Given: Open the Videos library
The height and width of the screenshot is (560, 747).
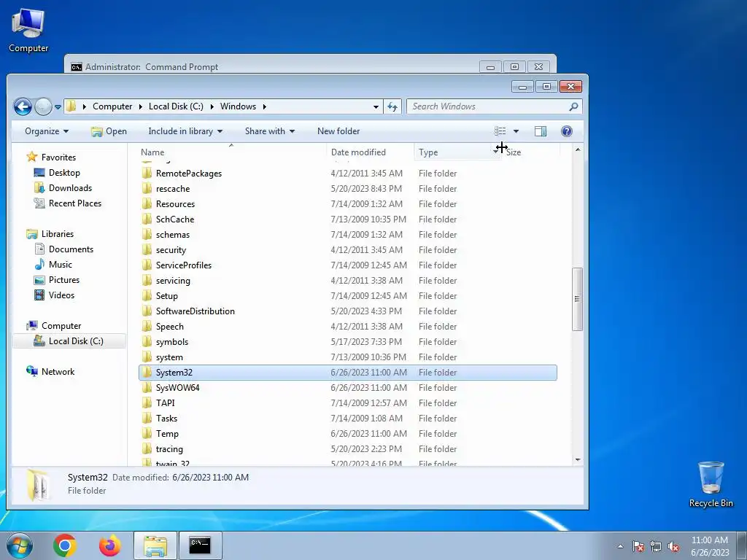Looking at the screenshot, I should (x=61, y=295).
